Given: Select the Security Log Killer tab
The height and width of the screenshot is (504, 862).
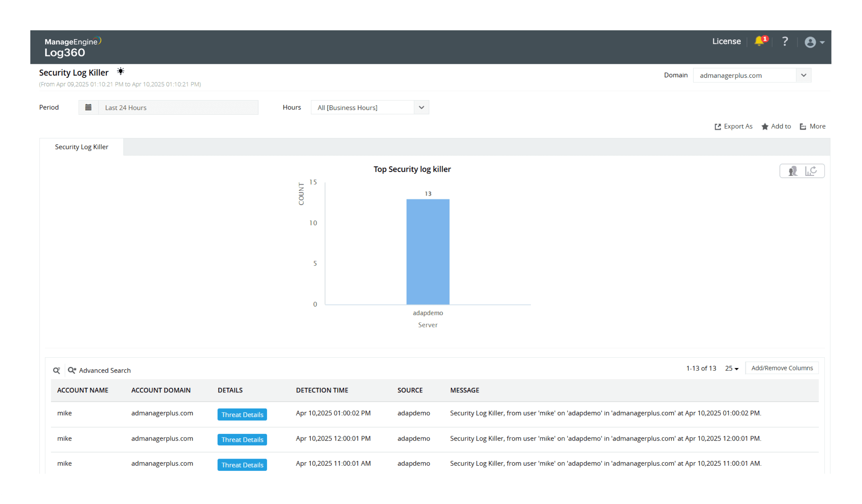Looking at the screenshot, I should click(x=81, y=147).
